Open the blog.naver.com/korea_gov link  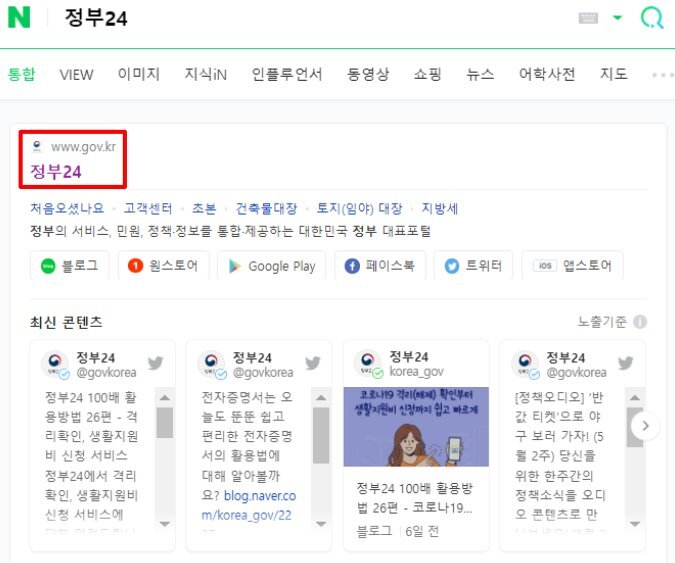point(249,505)
